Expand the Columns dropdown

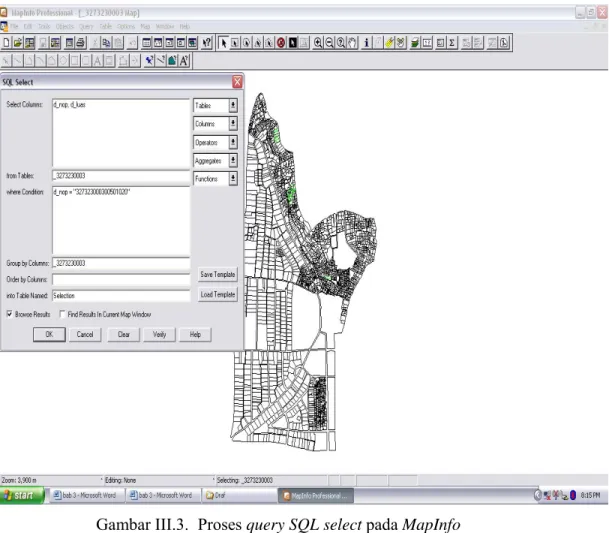tap(233, 124)
